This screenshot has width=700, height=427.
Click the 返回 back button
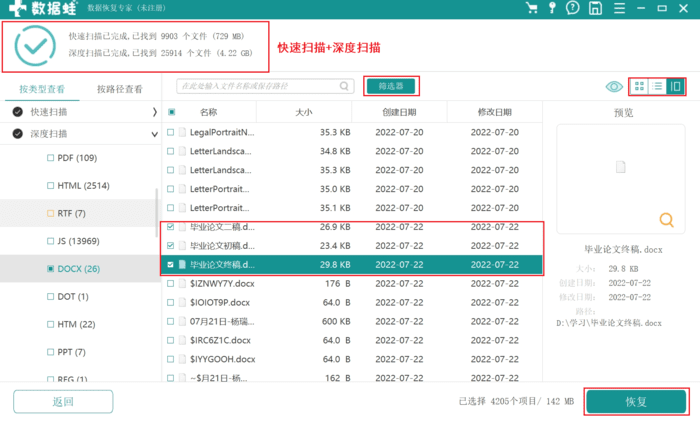(x=63, y=402)
